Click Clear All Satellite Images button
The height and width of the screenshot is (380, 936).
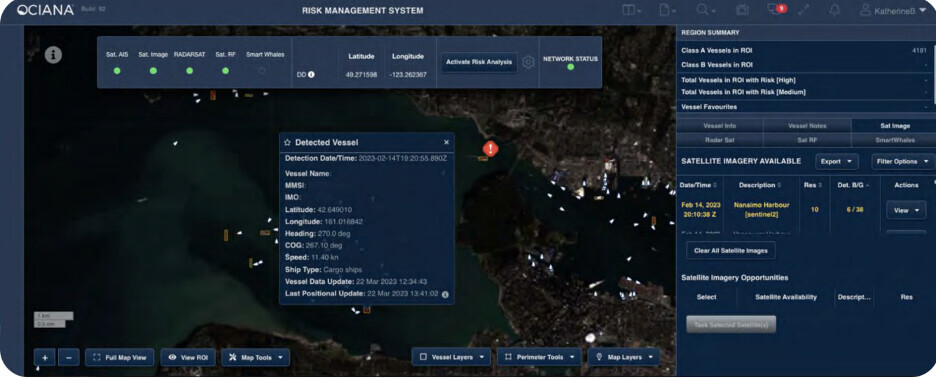(731, 251)
